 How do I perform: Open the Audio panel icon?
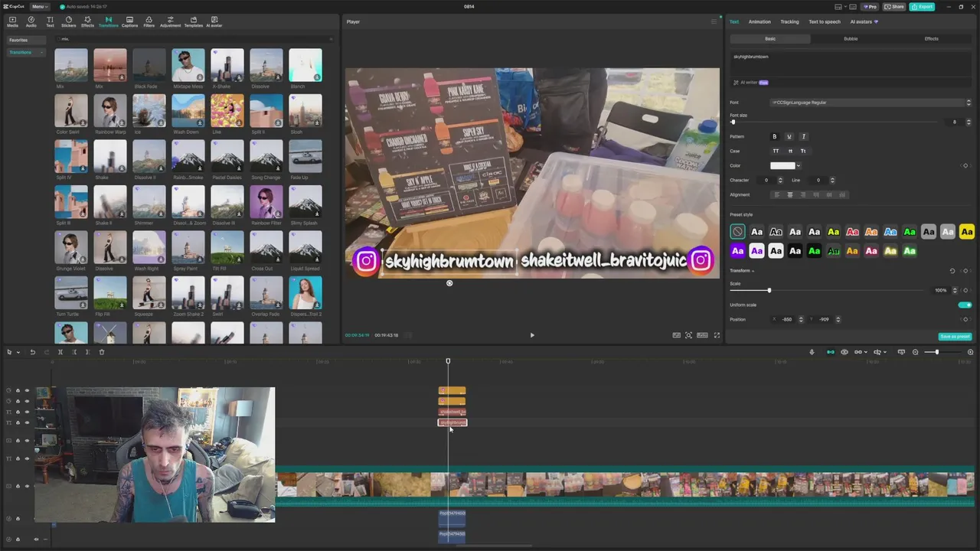point(31,21)
